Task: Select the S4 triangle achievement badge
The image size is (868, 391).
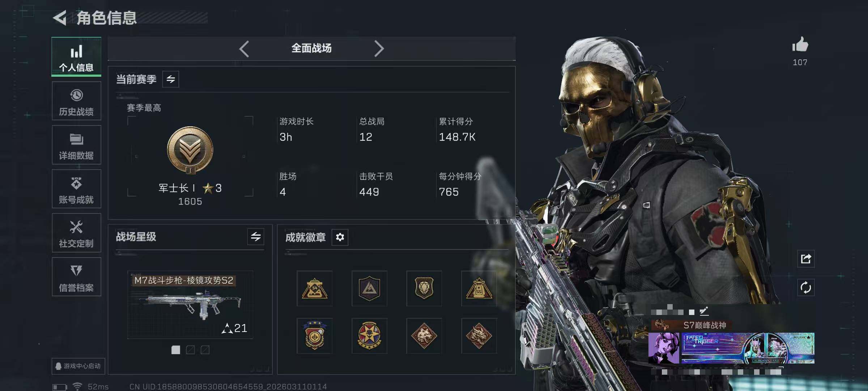Action: (x=314, y=289)
